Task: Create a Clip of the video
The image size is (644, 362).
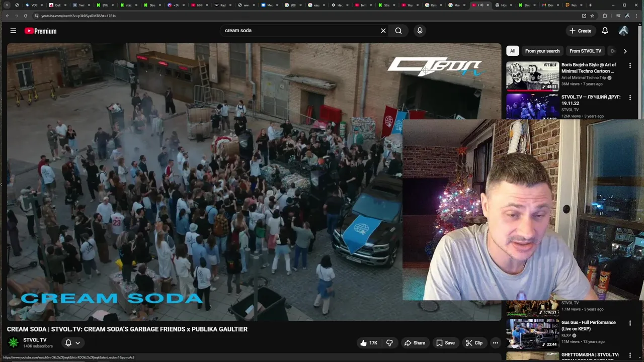Action: pyautogui.click(x=474, y=343)
